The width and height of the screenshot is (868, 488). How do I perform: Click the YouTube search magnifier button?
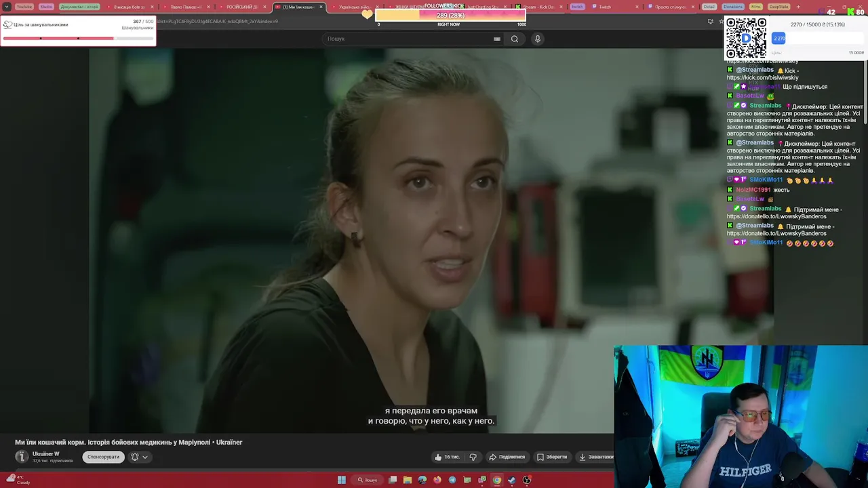pyautogui.click(x=515, y=39)
